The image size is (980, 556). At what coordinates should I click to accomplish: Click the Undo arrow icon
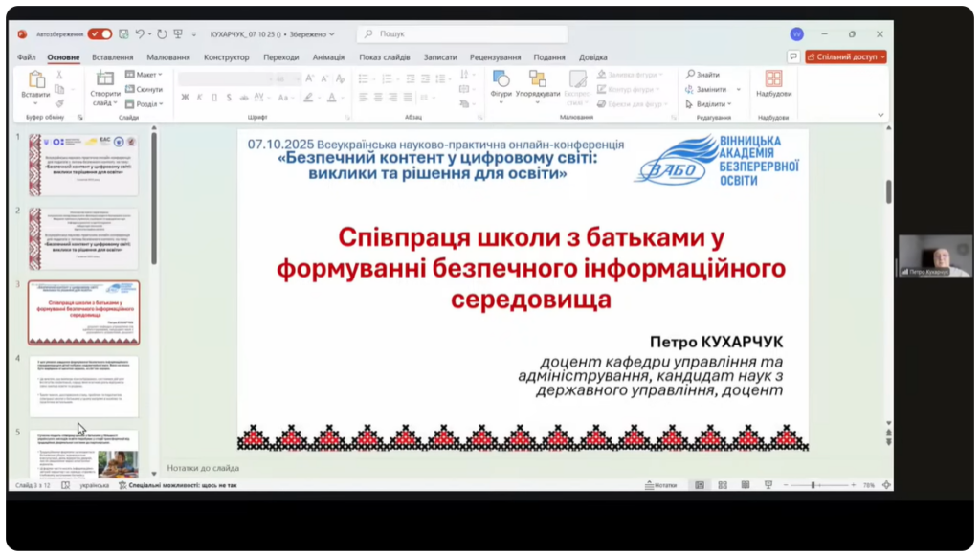click(140, 33)
